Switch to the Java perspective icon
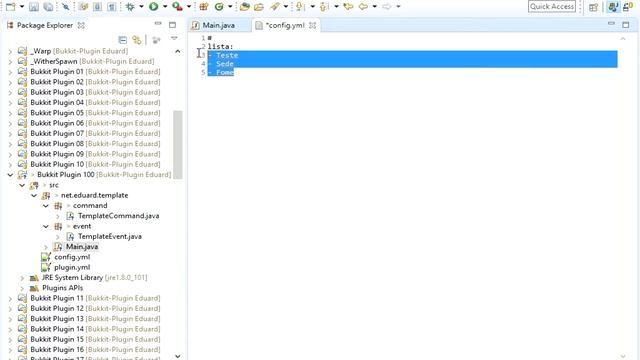Screen dimensions: 640x360 613,7
